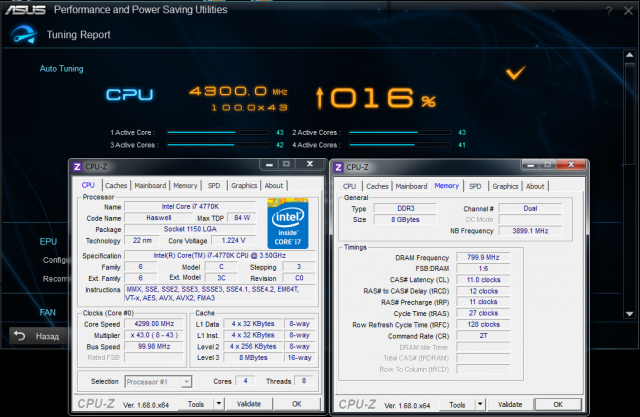640x417 pixels.
Task: Switch to CPU tab in left CPU-Z
Action: [x=88, y=185]
